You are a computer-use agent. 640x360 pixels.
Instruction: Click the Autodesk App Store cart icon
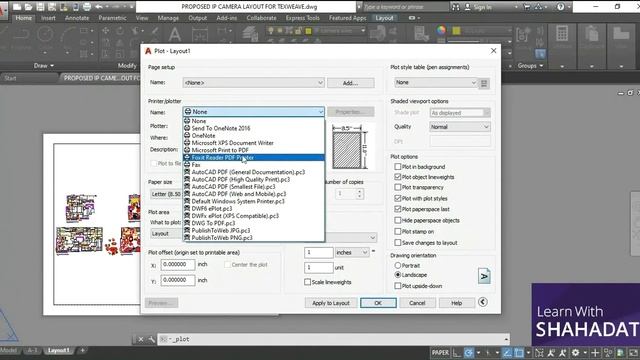pyautogui.click(x=527, y=7)
